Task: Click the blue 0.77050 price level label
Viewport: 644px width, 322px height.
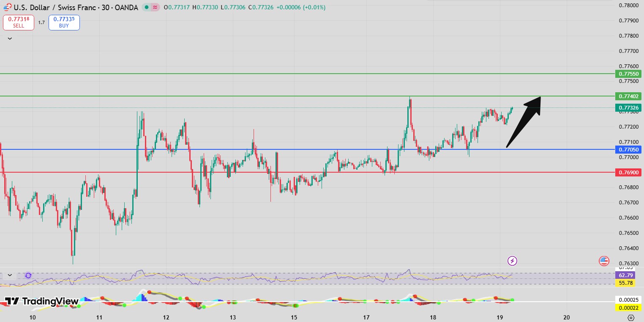Action: pos(628,149)
